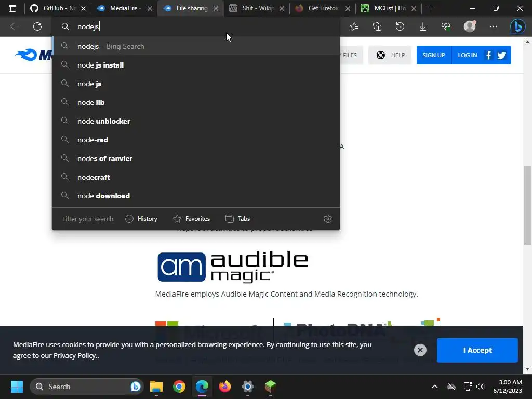The height and width of the screenshot is (399, 532).
Task: Close the MCList tab
Action: 414,8
